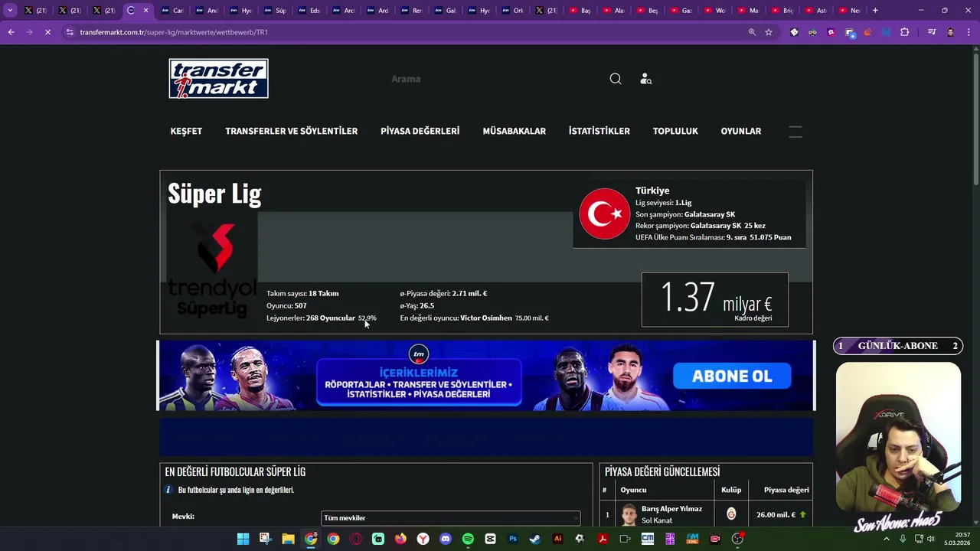Click the Transfermarkt logo
Screen dimensions: 980x551
point(218,78)
